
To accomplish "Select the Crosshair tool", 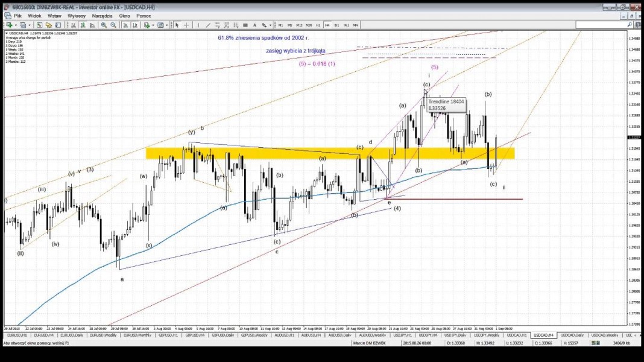I will [x=186, y=25].
